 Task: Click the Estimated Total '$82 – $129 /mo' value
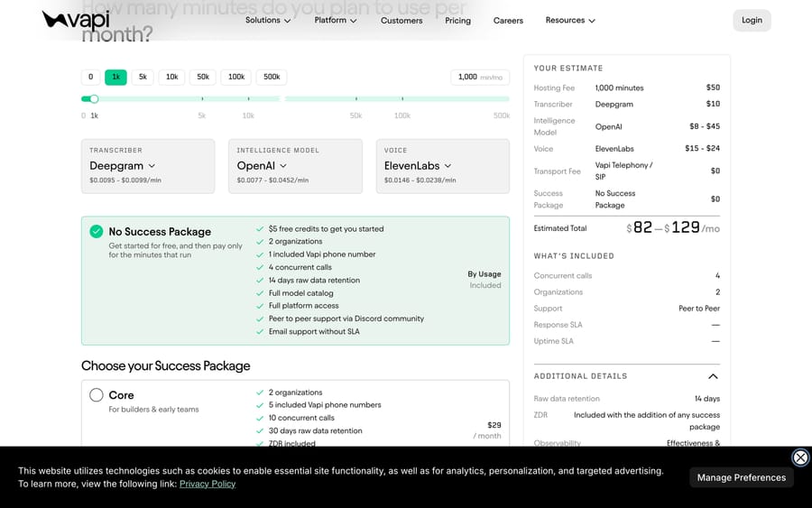673,227
